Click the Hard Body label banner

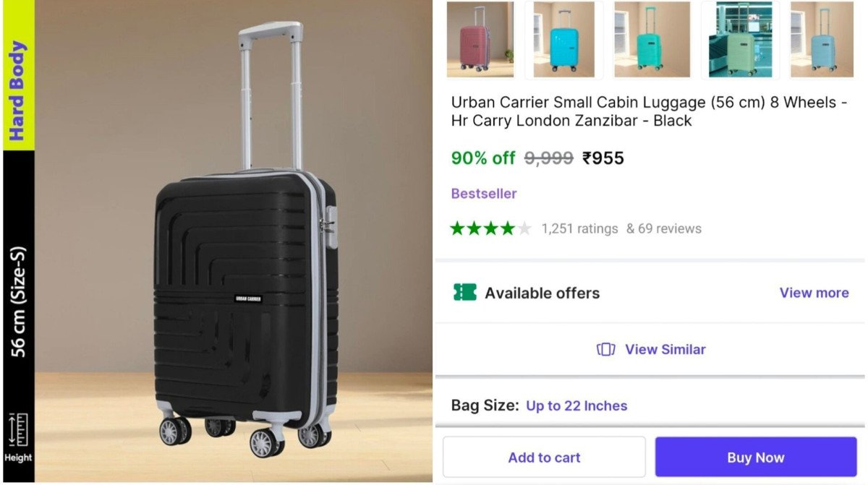18,90
